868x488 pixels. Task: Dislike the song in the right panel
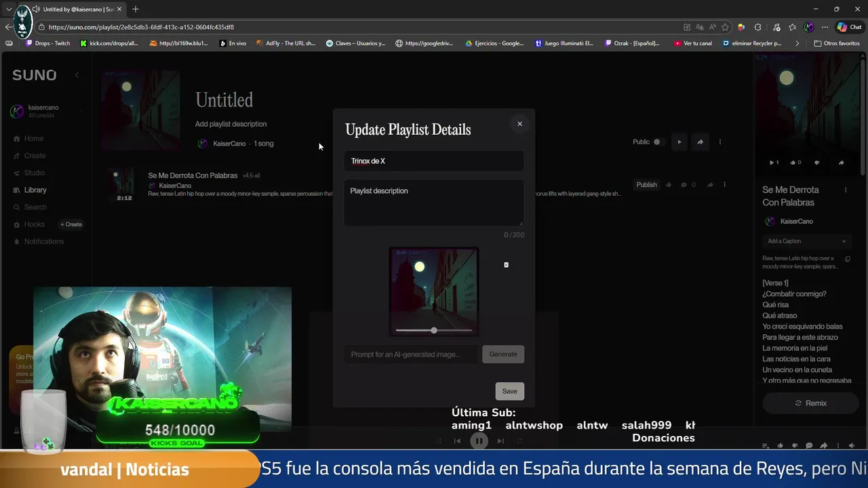[x=816, y=163]
